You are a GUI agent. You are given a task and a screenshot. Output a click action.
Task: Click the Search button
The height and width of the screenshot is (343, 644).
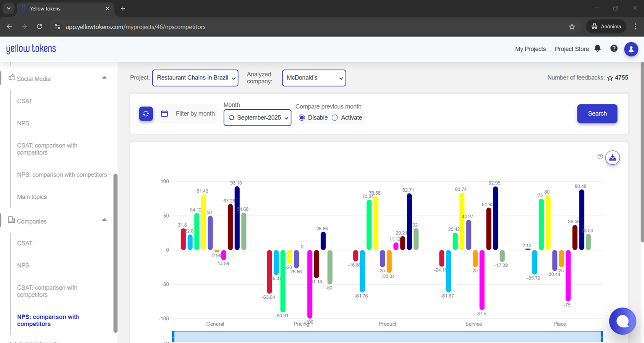[x=597, y=114]
